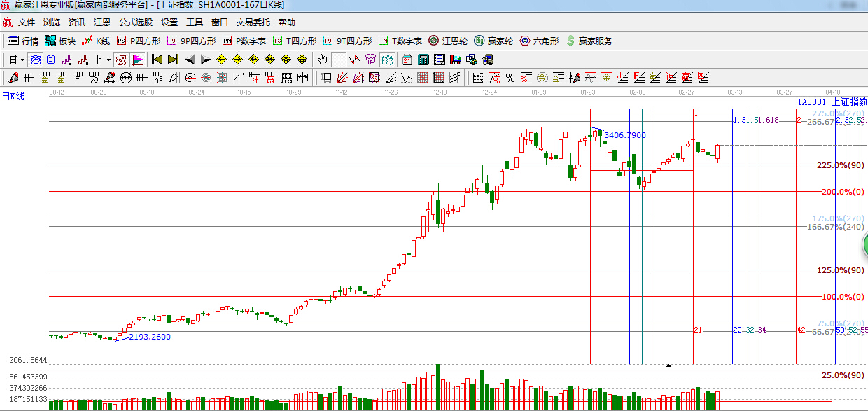
Task: Click the 日K线 chart label
Action: coord(13,96)
